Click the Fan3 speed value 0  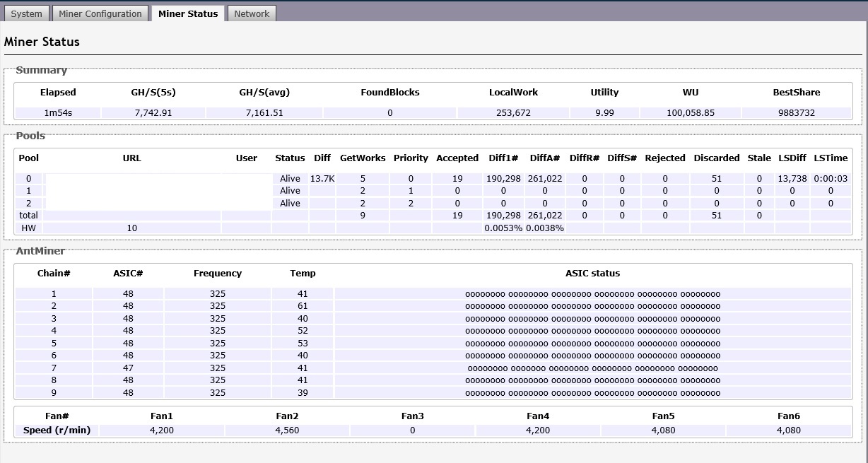(412, 430)
